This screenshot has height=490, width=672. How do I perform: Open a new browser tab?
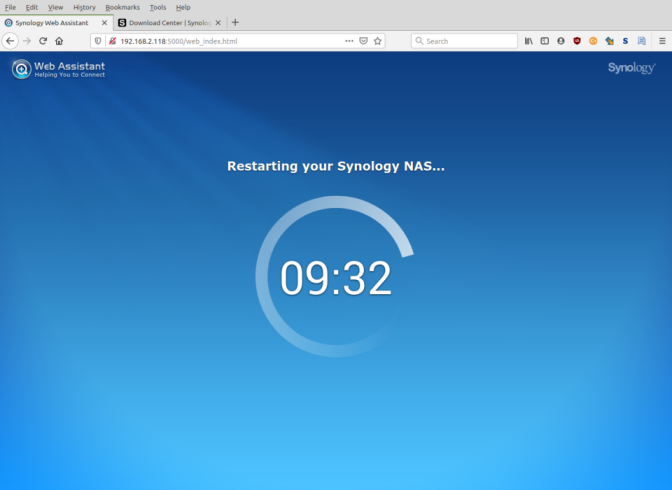tap(235, 23)
